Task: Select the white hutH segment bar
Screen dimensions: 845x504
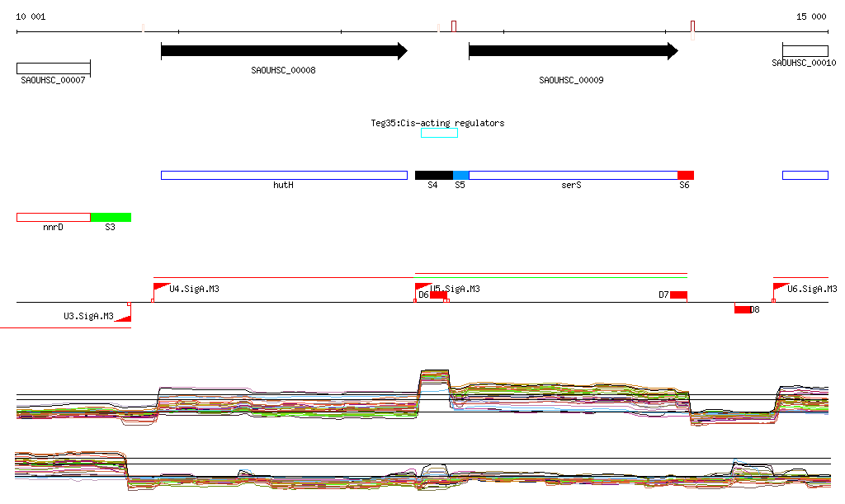Action: tap(284, 175)
